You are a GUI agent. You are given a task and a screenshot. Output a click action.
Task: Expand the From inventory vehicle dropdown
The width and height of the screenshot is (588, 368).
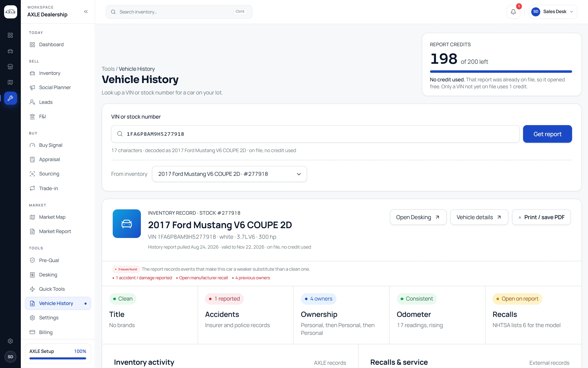coord(229,174)
